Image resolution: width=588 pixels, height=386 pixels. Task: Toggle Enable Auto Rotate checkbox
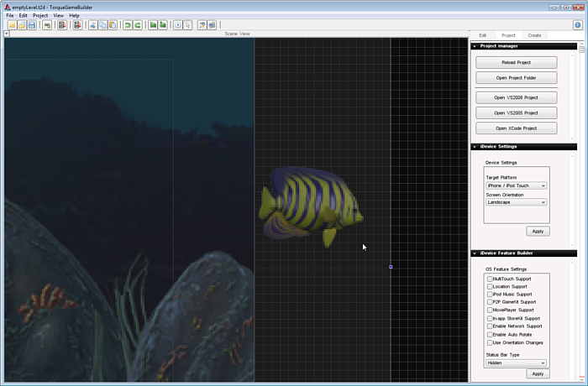click(x=490, y=334)
